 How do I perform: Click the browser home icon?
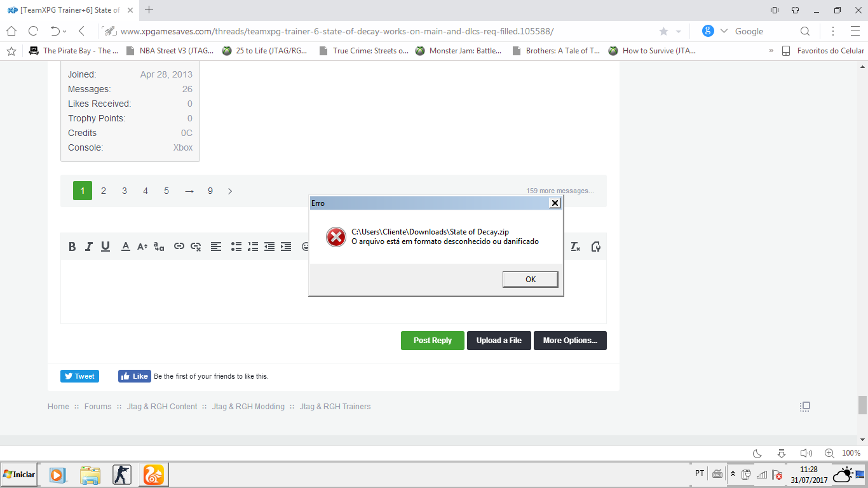pos(11,31)
